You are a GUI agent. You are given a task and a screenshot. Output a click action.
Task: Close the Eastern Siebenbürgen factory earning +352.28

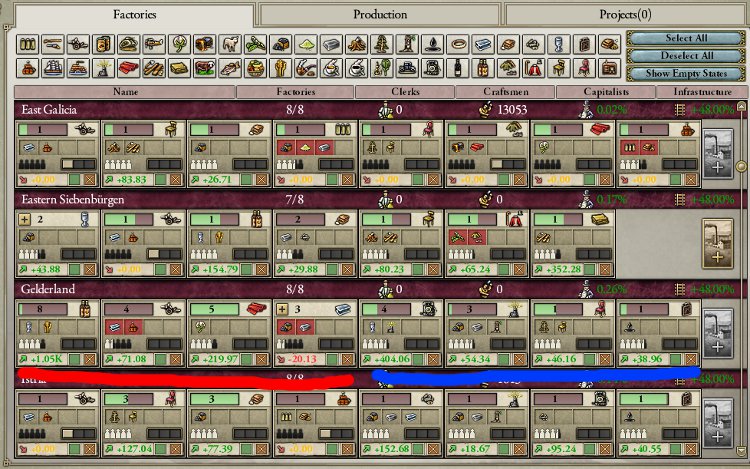tap(607, 268)
